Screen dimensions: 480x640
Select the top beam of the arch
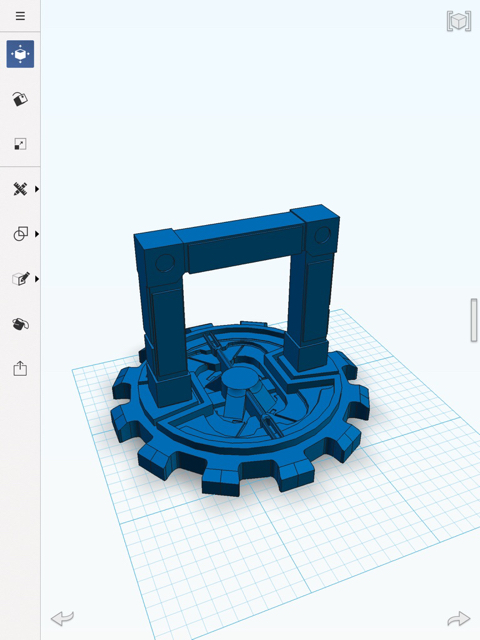coord(245,245)
